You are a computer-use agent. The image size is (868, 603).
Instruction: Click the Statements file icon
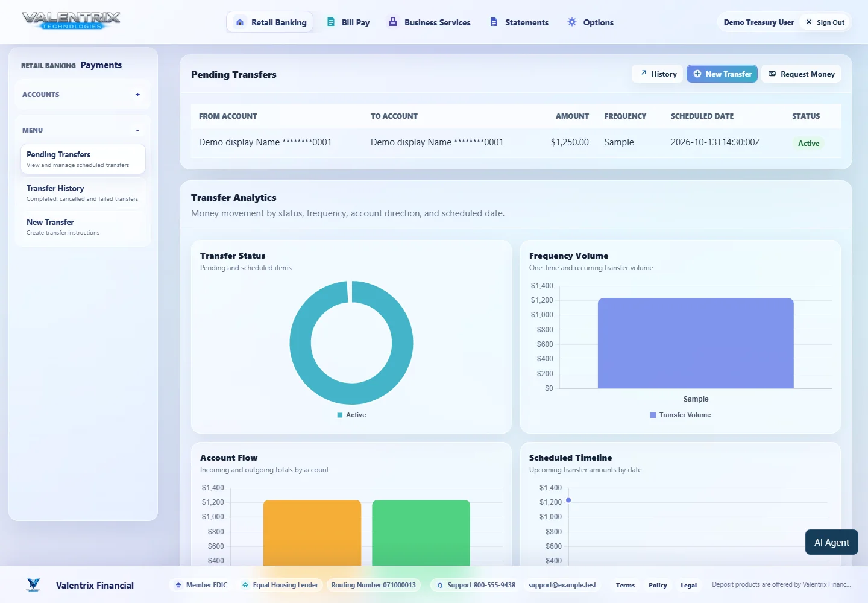494,22
